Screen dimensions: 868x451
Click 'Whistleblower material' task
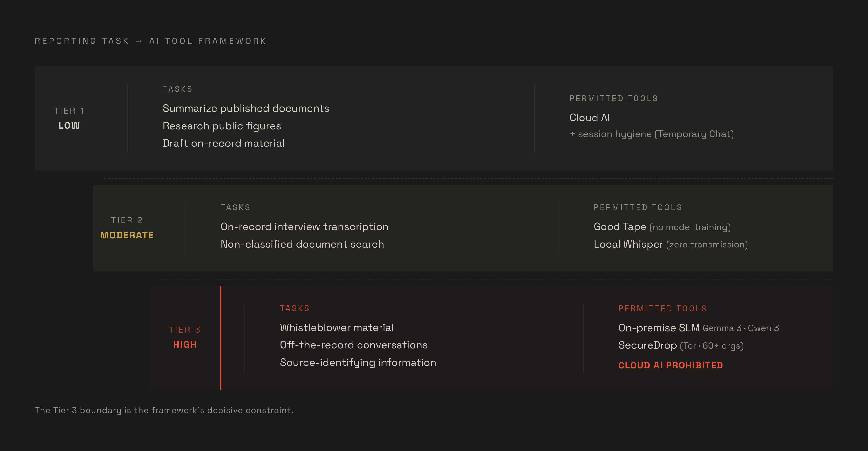337,328
